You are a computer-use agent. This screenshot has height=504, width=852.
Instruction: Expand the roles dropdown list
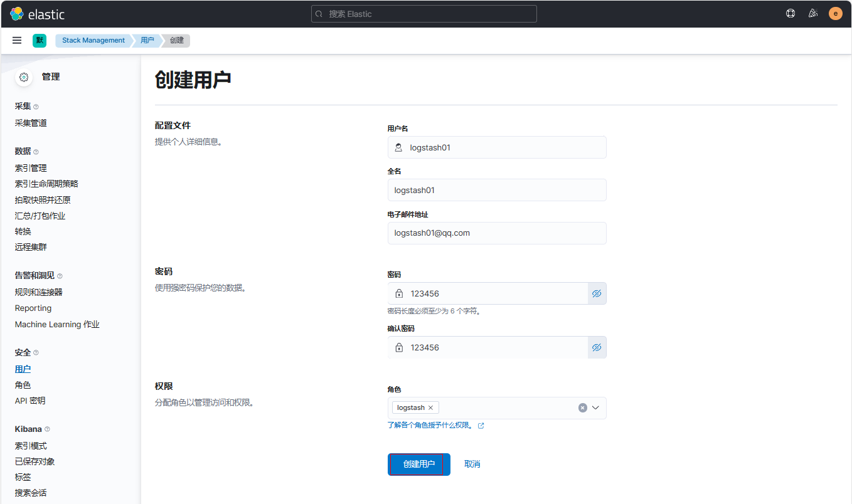coord(596,407)
